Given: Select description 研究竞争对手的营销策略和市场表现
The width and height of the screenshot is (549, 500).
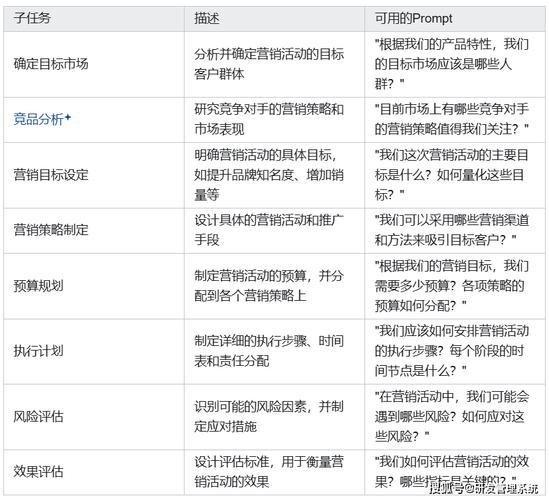Looking at the screenshot, I should pyautogui.click(x=269, y=119).
